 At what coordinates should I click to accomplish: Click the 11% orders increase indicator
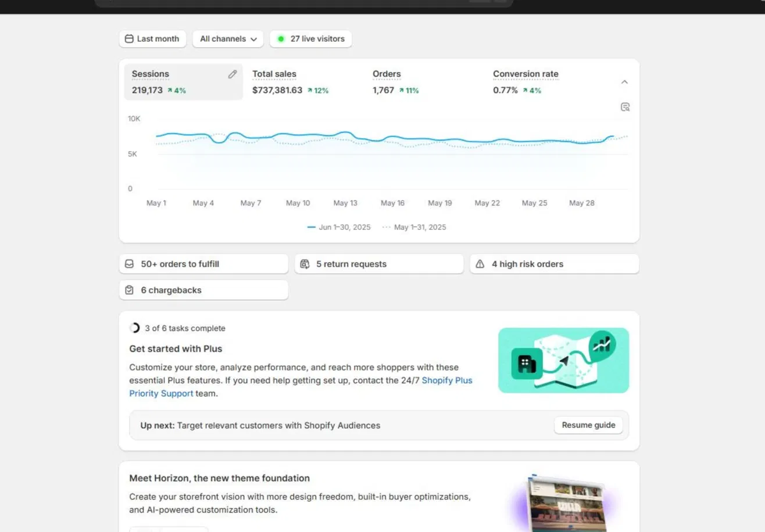click(409, 91)
